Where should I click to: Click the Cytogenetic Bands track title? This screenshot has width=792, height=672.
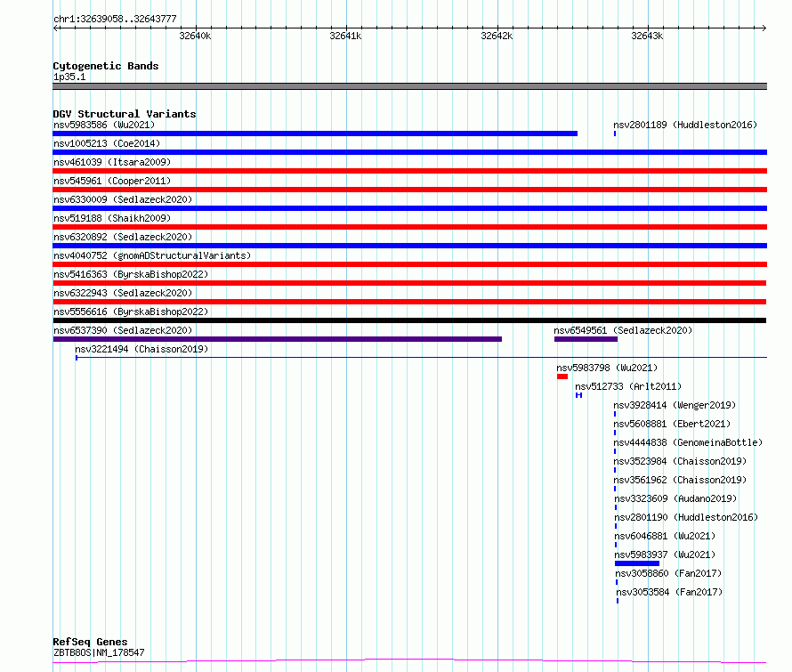coord(106,66)
